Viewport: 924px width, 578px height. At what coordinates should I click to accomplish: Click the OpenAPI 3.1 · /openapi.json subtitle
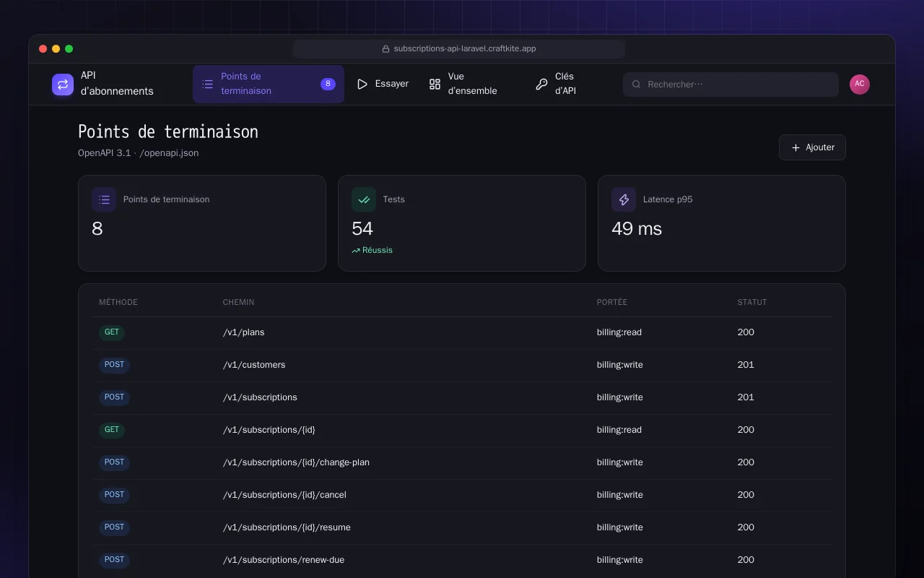point(139,153)
